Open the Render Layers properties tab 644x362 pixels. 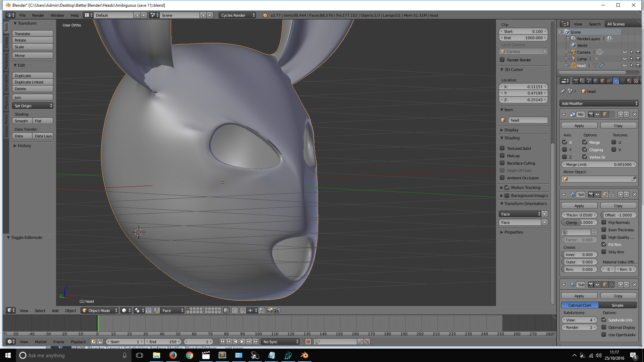582,81
